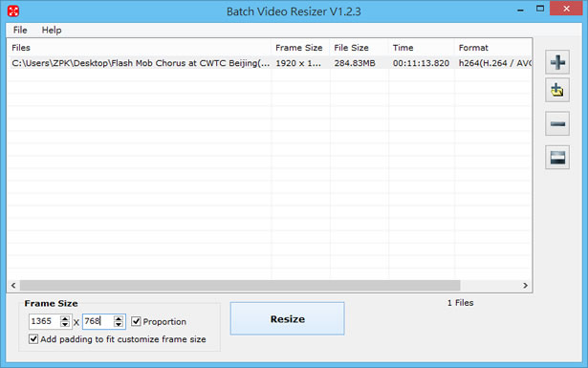This screenshot has height=368, width=588.
Task: Sort by the Files column header
Action: coord(140,48)
